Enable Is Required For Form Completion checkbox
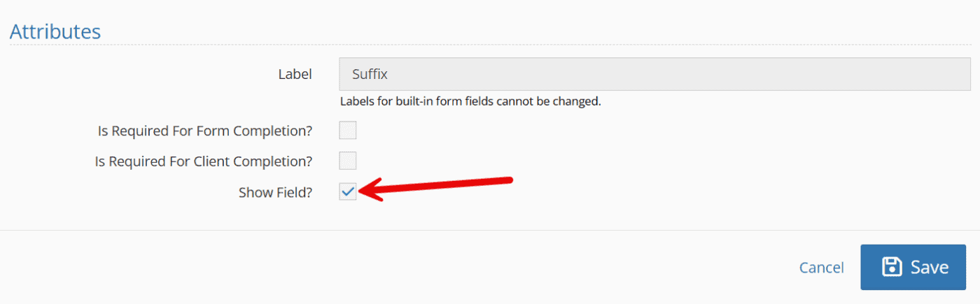980x304 pixels. 348,131
